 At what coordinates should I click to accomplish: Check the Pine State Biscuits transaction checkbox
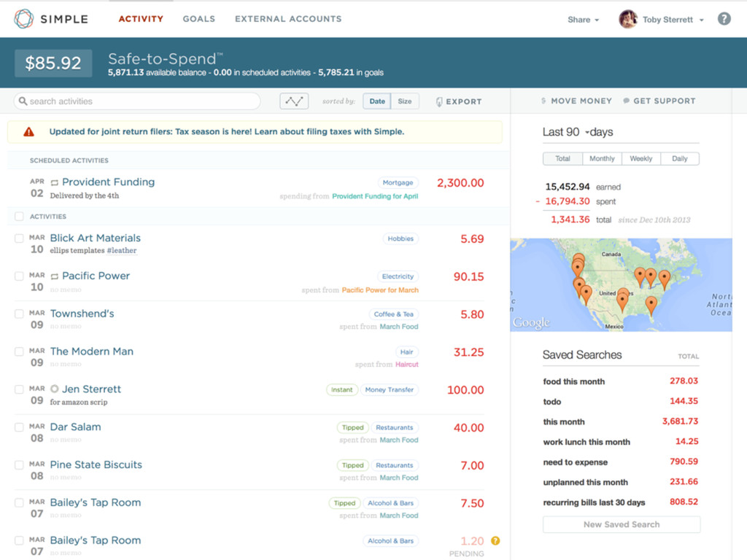[x=19, y=464]
